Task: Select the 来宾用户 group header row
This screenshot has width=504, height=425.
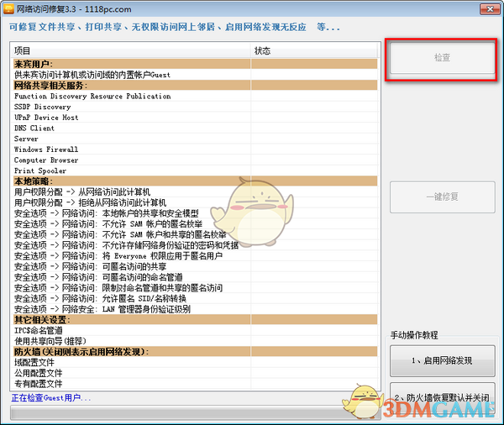Action: pyautogui.click(x=196, y=64)
